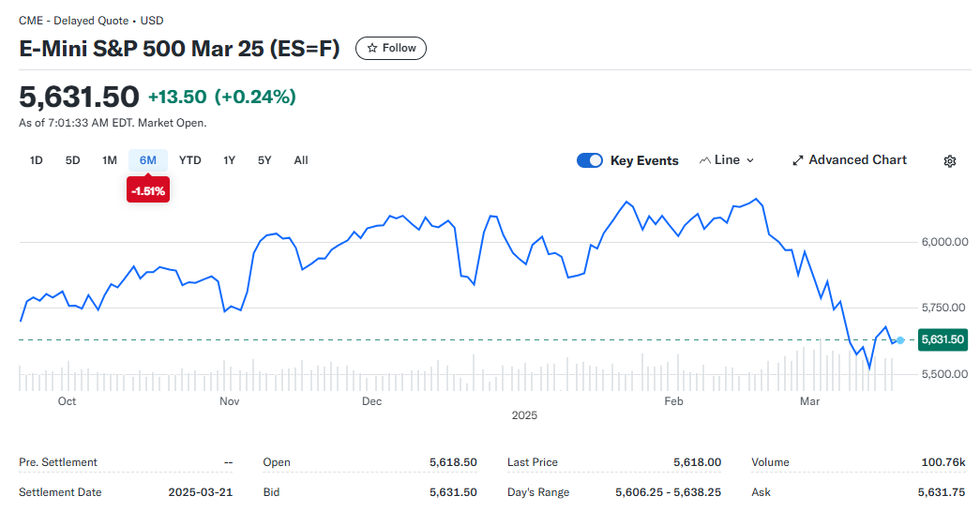Viewport: 980px width, 511px height.
Task: Click the 6,000.00 axis label
Action: point(944,242)
